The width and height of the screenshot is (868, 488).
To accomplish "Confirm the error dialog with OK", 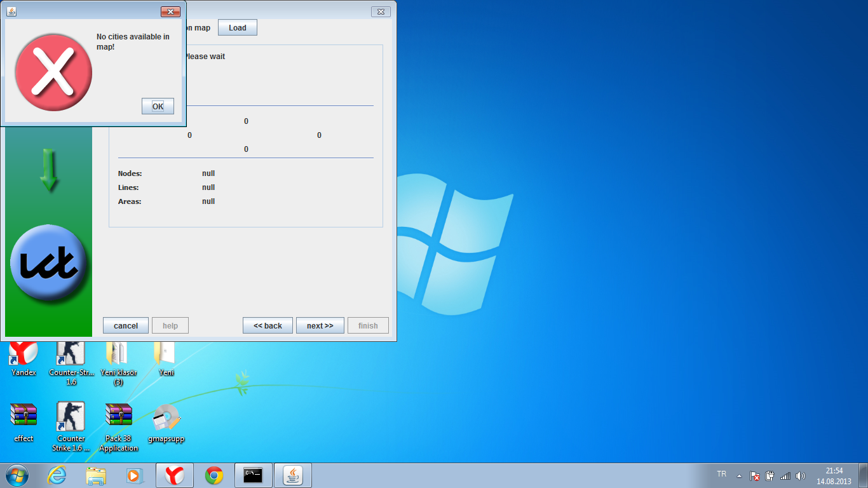I will click(x=158, y=106).
